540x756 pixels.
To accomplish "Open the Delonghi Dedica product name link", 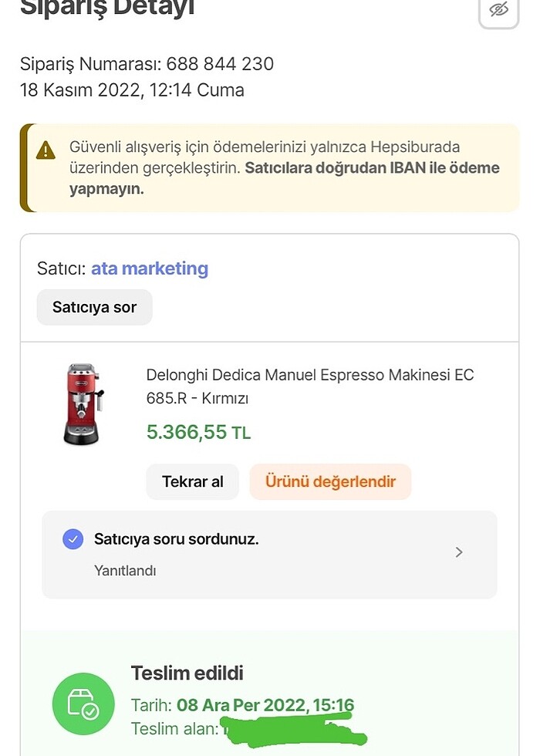I will [310, 385].
